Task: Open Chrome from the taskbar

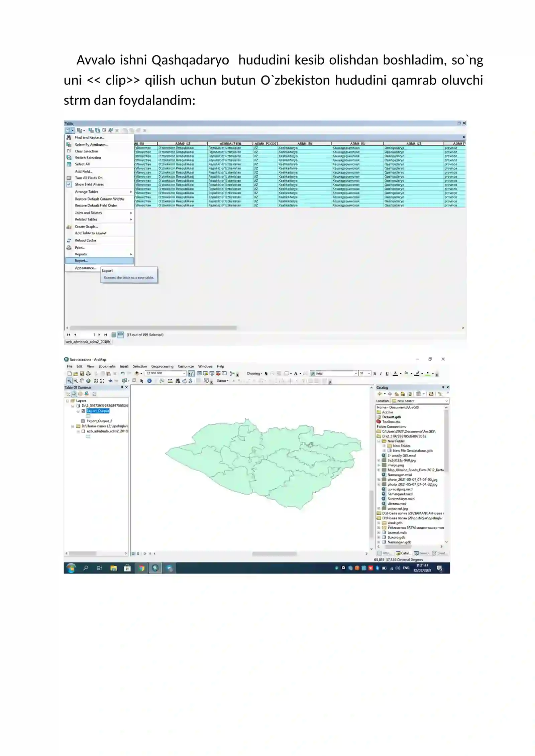Action: pos(141,568)
